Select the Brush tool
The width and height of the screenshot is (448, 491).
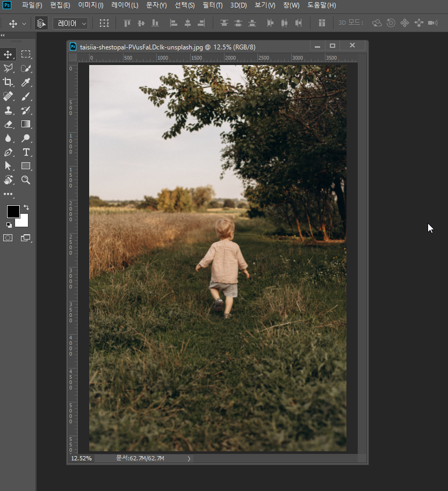tap(26, 96)
